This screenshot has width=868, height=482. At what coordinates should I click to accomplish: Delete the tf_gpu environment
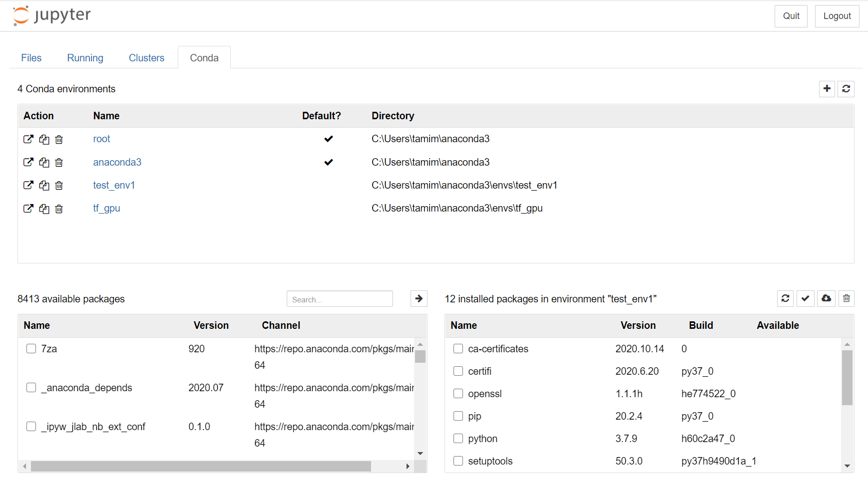click(x=59, y=209)
